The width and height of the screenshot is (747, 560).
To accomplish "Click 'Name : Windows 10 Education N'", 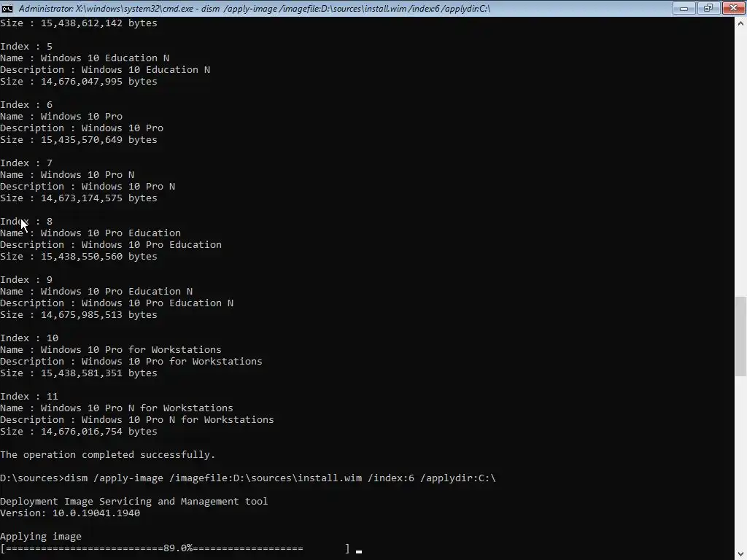I will (x=85, y=58).
